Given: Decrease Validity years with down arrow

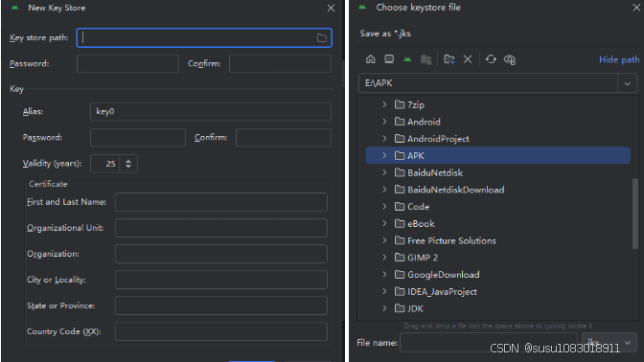Looking at the screenshot, I should pos(128,167).
